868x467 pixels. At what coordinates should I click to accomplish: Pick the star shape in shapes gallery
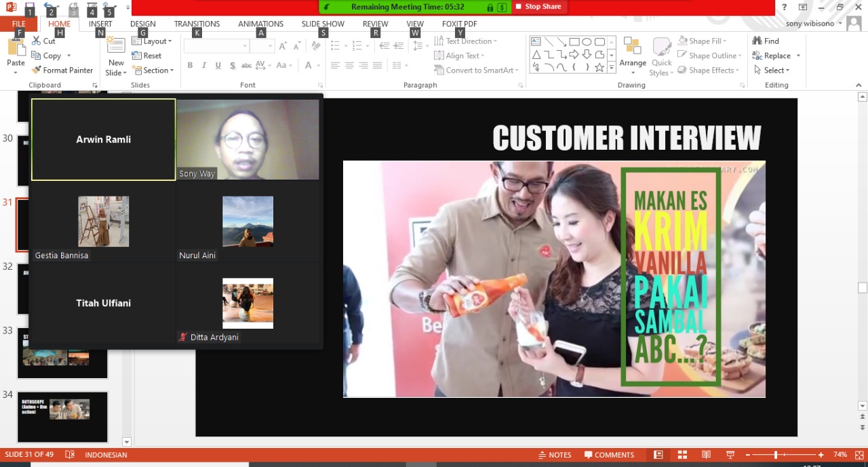599,67
